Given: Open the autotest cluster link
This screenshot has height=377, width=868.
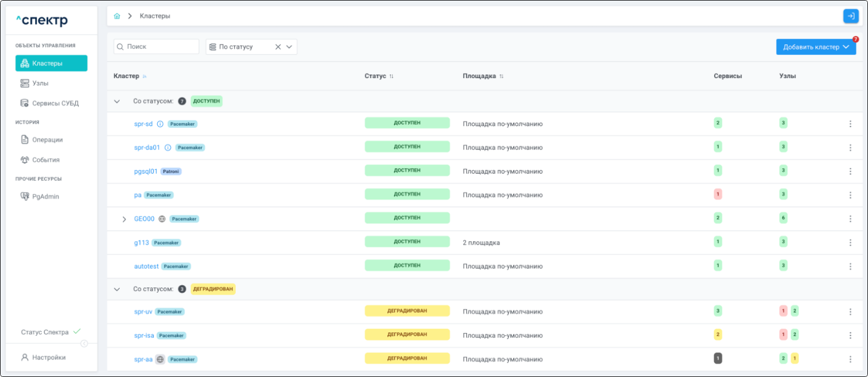Looking at the screenshot, I should point(146,266).
